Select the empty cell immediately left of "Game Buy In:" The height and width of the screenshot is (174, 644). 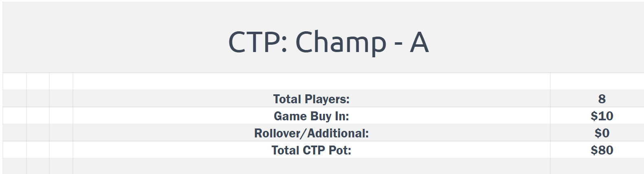[61, 116]
